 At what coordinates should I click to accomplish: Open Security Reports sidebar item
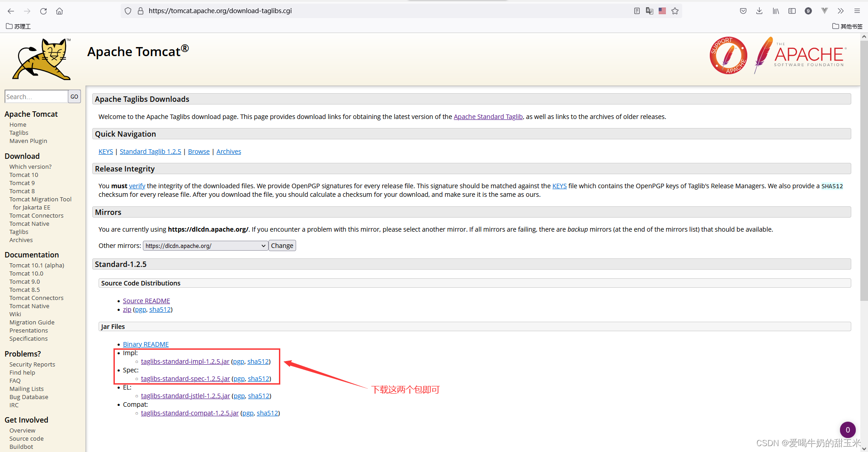pyautogui.click(x=32, y=364)
